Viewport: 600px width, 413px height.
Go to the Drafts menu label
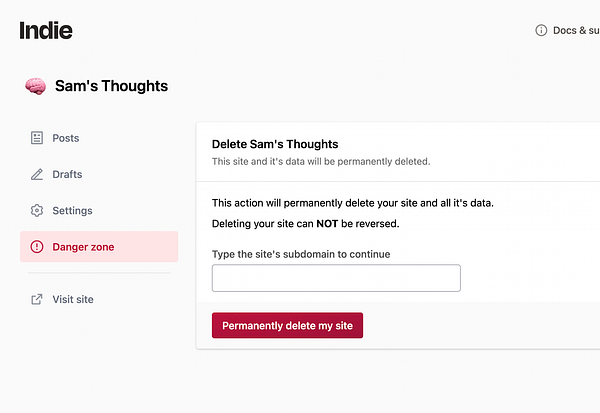[x=67, y=174]
